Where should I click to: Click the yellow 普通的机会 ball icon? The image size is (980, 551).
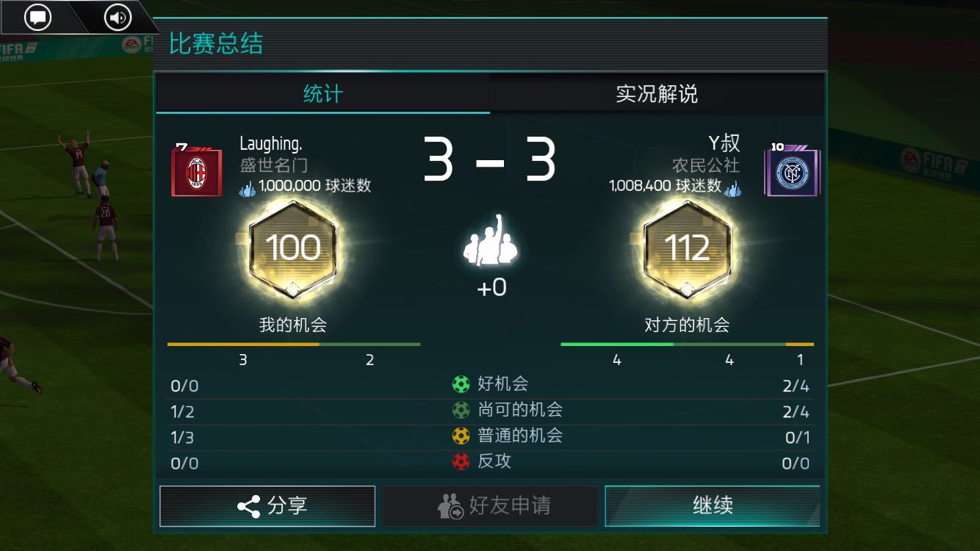pyautogui.click(x=461, y=436)
